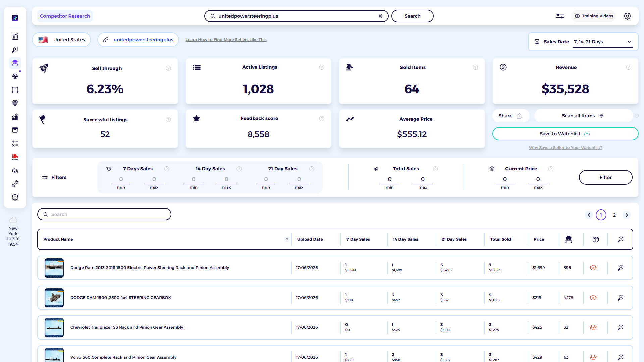Expand the Sales Date 7, 14, 21 Days dropdown
The image size is (644, 362).
(x=603, y=42)
